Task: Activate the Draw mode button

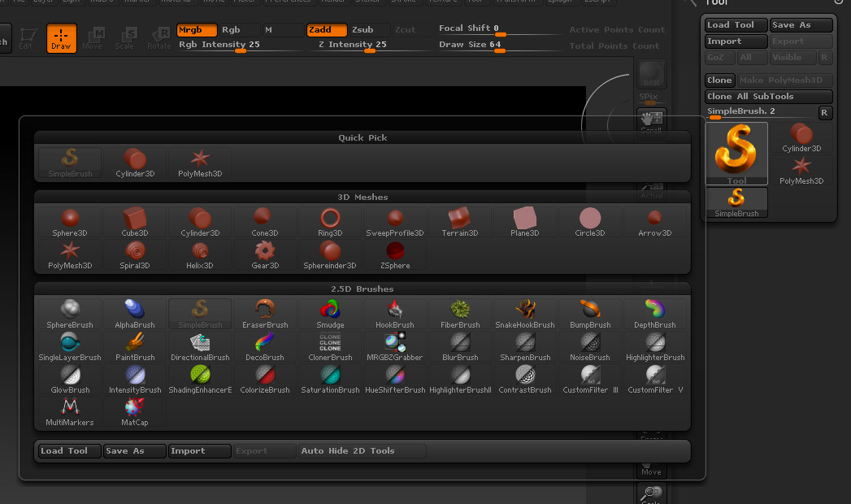Action: click(61, 38)
